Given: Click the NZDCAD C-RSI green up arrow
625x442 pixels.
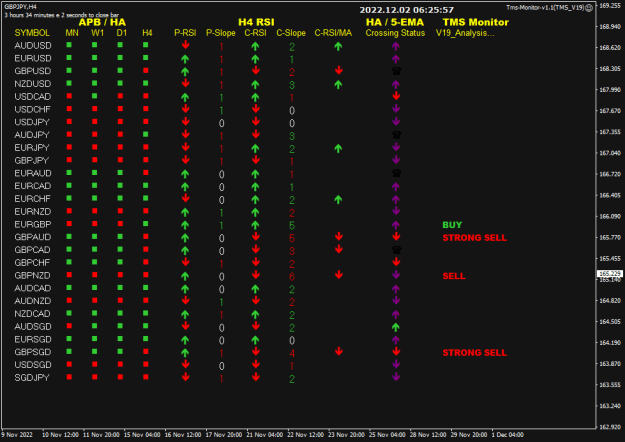Looking at the screenshot, I should [256, 314].
